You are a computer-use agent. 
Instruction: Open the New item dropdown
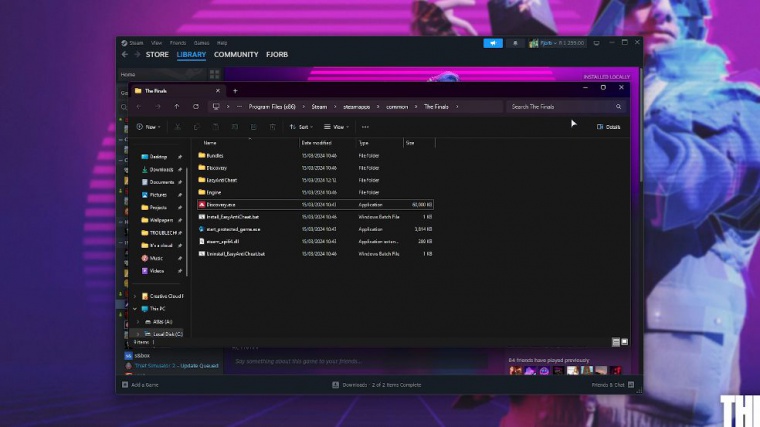pyautogui.click(x=147, y=127)
